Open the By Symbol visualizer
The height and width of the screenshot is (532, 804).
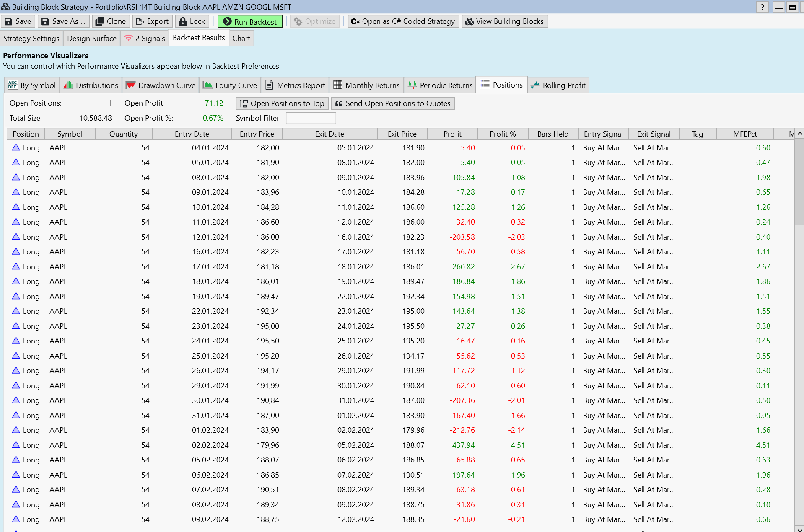point(32,85)
